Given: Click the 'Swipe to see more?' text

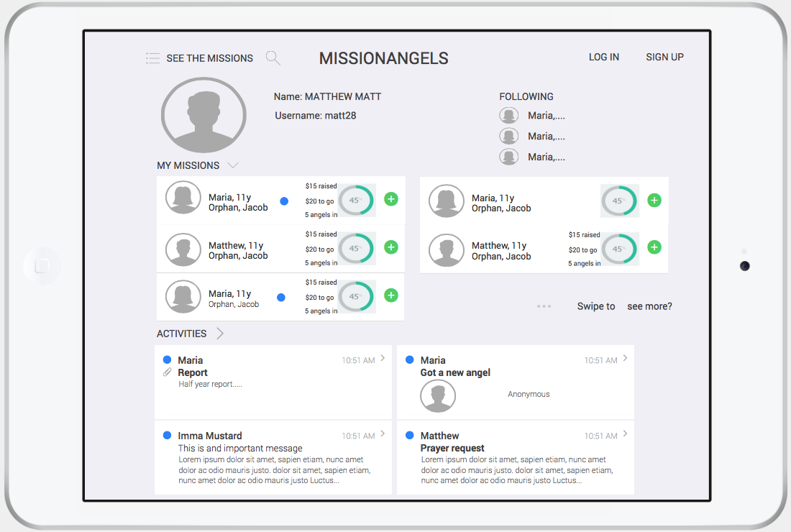Looking at the screenshot, I should (624, 306).
